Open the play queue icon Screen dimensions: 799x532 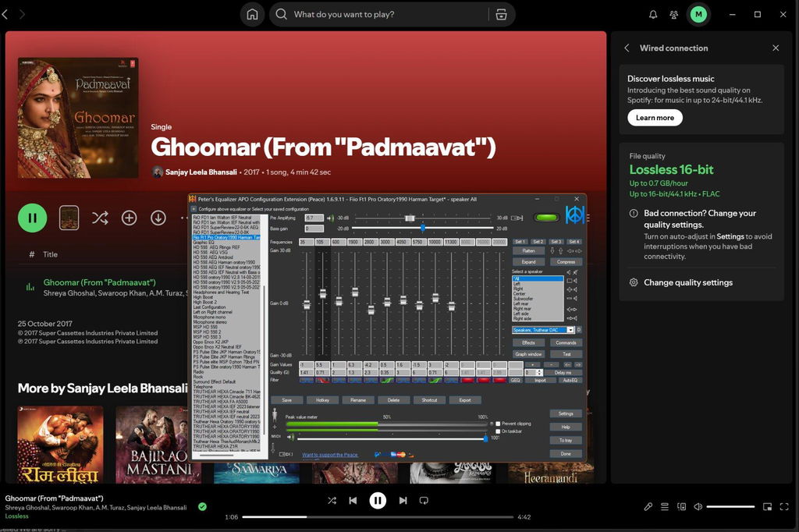click(665, 506)
